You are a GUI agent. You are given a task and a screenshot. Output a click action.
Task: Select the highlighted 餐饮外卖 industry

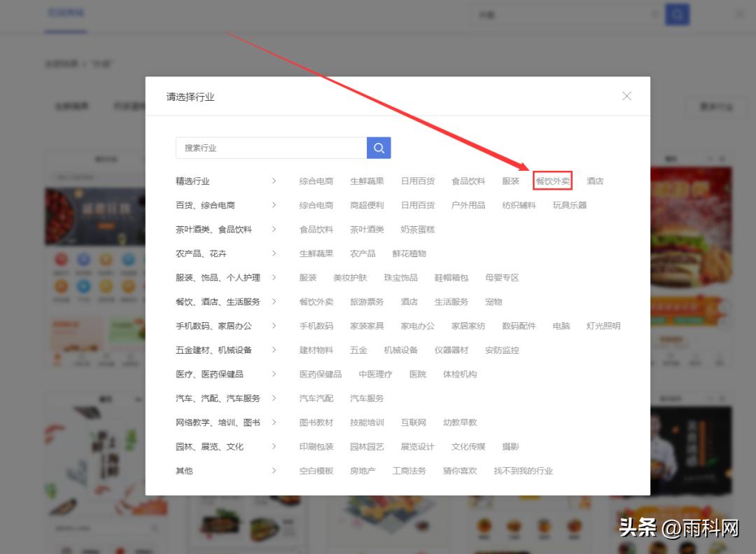[552, 181]
